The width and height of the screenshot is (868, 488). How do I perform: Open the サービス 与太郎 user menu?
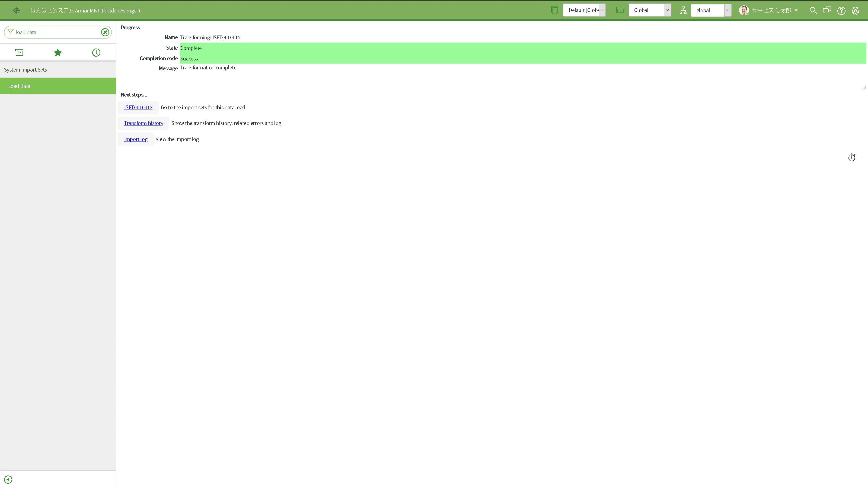775,11
